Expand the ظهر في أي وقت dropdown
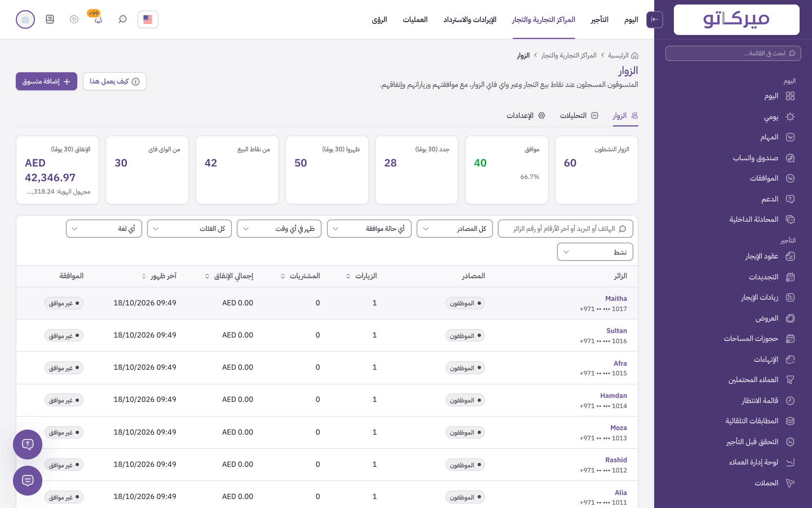812x508 pixels. [x=279, y=229]
